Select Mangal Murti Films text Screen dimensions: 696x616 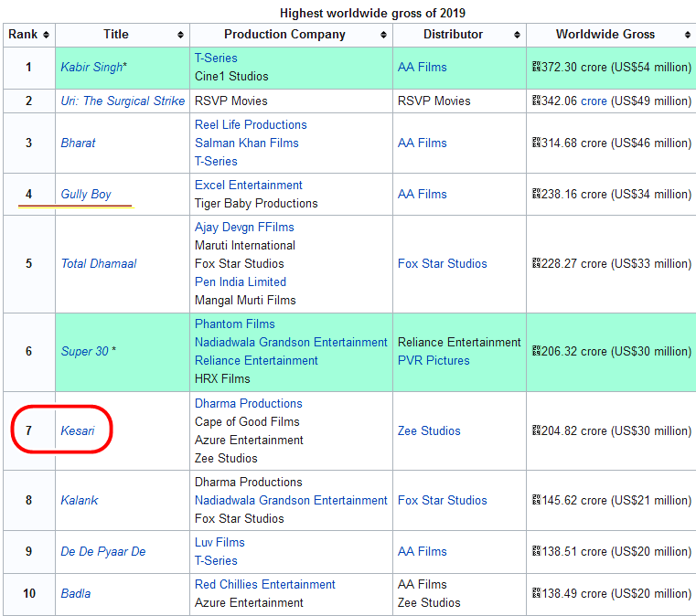coord(245,301)
